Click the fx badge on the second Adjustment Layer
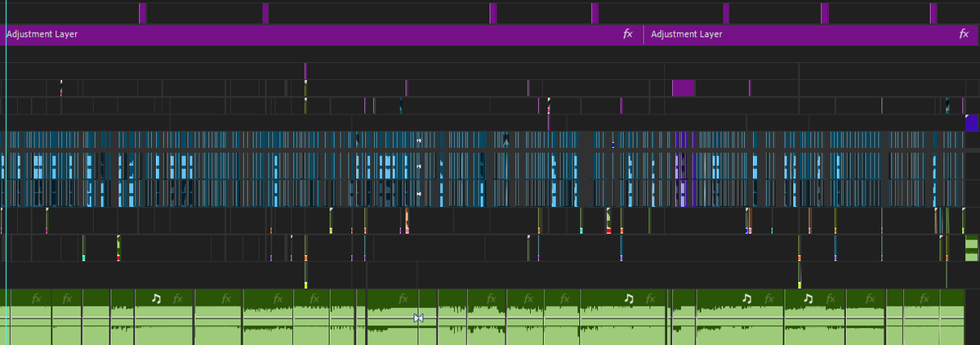The height and width of the screenshot is (345, 980). (964, 34)
